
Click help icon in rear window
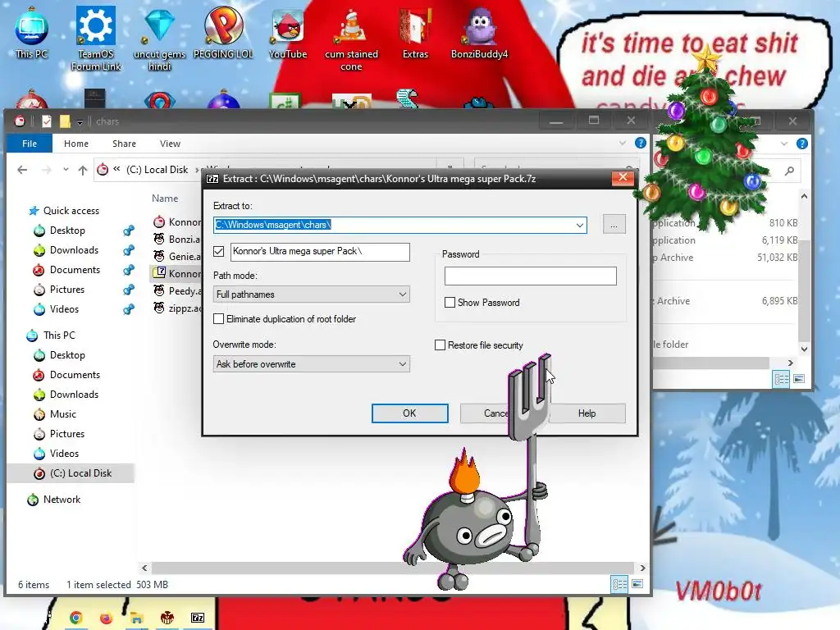click(802, 143)
